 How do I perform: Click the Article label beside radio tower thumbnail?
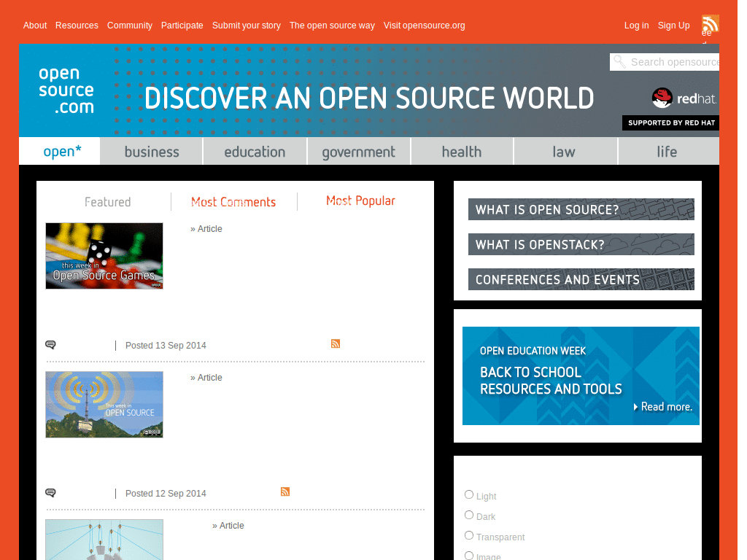[206, 377]
